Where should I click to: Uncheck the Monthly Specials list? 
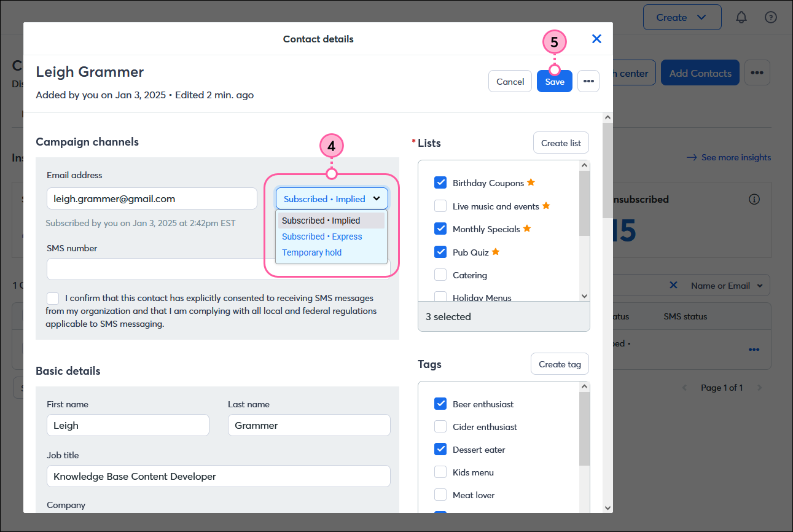[440, 229]
